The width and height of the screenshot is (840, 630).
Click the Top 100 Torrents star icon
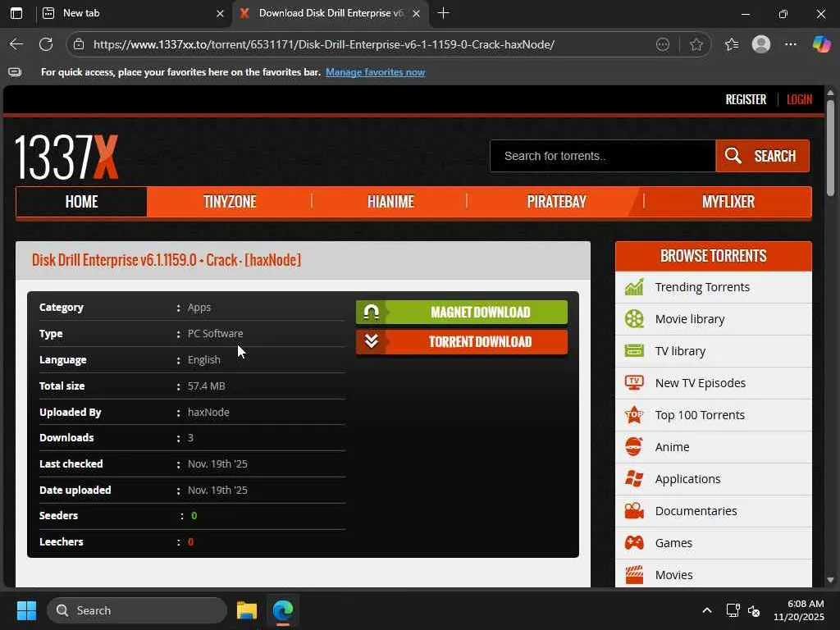tap(634, 414)
